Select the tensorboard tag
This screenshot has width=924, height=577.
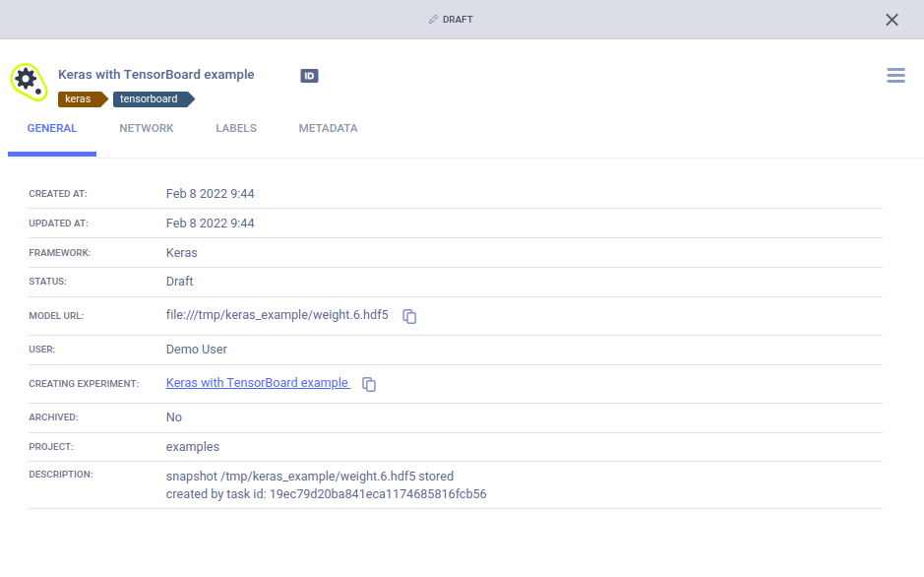(150, 98)
